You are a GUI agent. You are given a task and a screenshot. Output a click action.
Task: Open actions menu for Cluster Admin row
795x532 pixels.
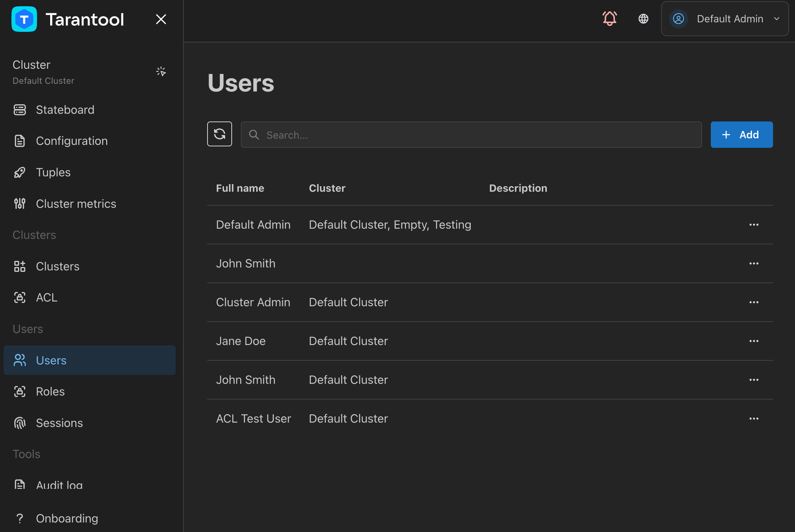[754, 302]
